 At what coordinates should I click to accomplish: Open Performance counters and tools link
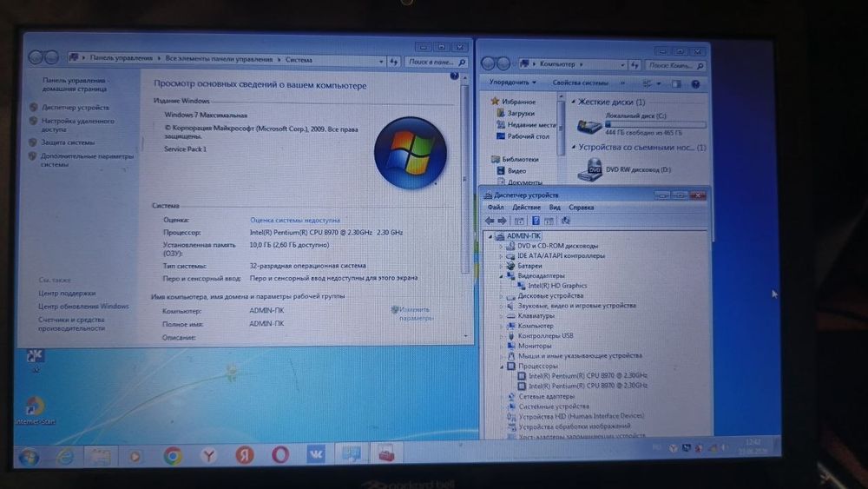click(71, 323)
